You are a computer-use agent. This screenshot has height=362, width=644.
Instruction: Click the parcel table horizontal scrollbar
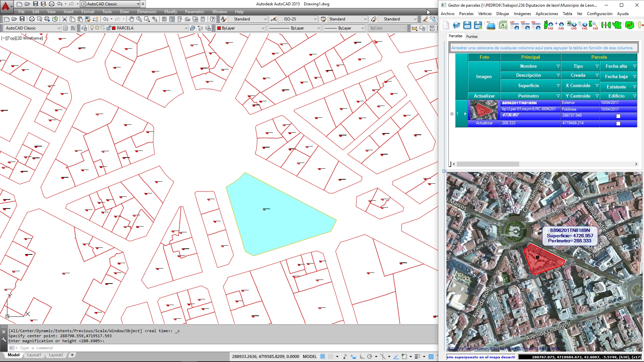pos(488,164)
